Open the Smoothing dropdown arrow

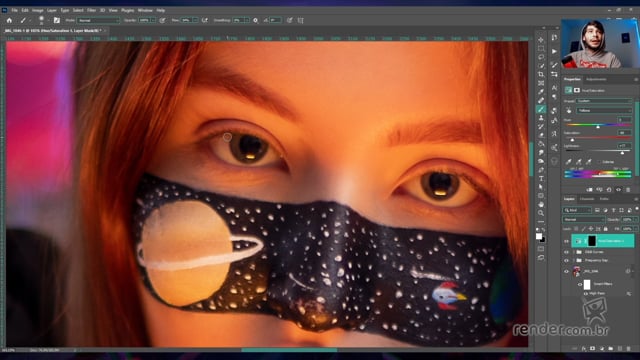click(x=247, y=20)
